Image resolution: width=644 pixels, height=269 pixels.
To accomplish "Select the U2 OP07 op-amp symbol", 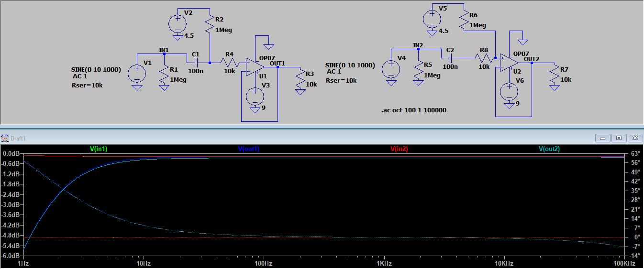I will point(509,62).
